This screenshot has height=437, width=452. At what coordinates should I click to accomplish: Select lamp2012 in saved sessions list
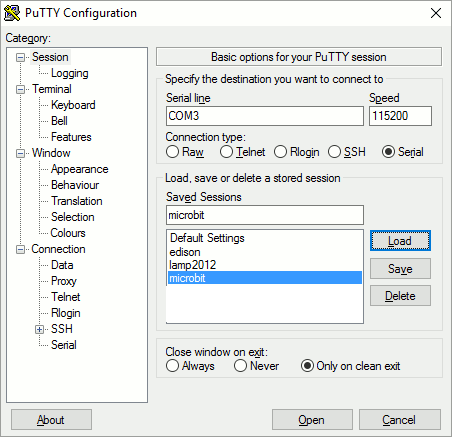click(x=265, y=265)
